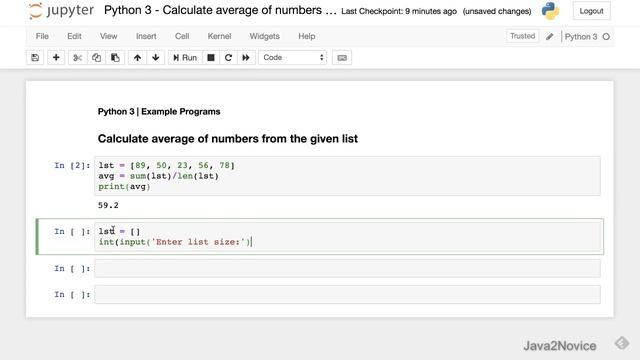Image resolution: width=640 pixels, height=360 pixels.
Task: Click the 59.2 output value
Action: (108, 205)
